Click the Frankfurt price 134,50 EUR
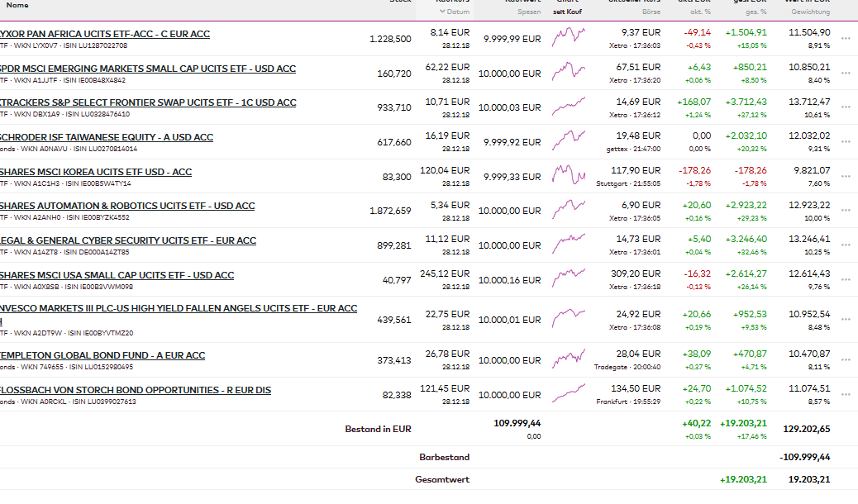This screenshot has height=504, width=858. click(x=636, y=388)
